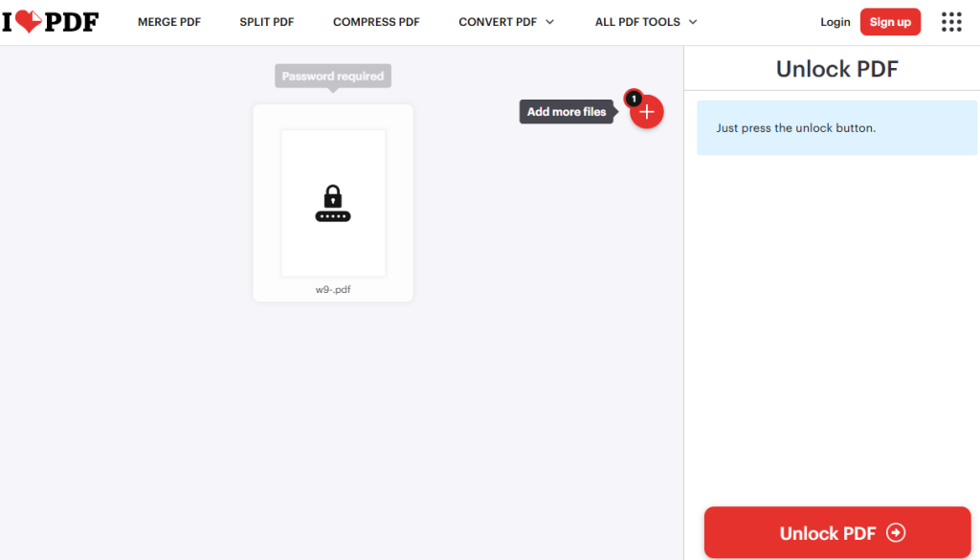
Task: Click the Password required label
Action: tap(332, 76)
